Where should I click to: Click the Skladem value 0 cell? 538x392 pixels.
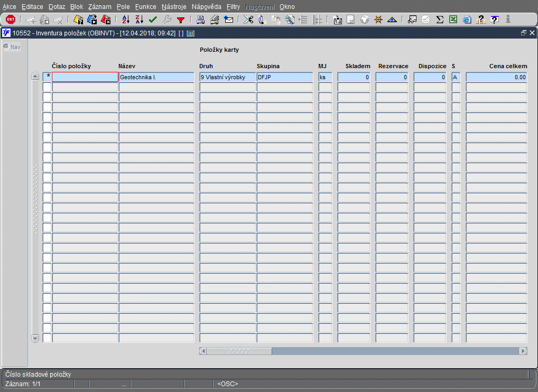pyautogui.click(x=354, y=77)
